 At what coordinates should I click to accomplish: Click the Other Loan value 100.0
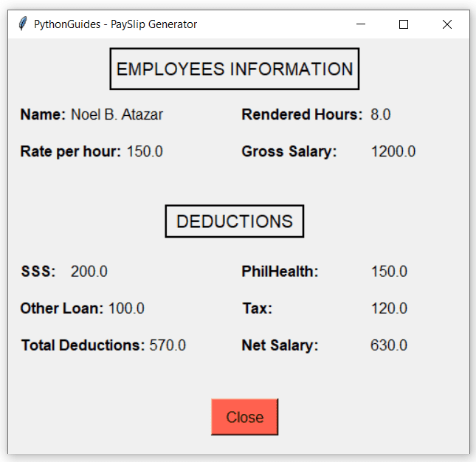coord(126,308)
